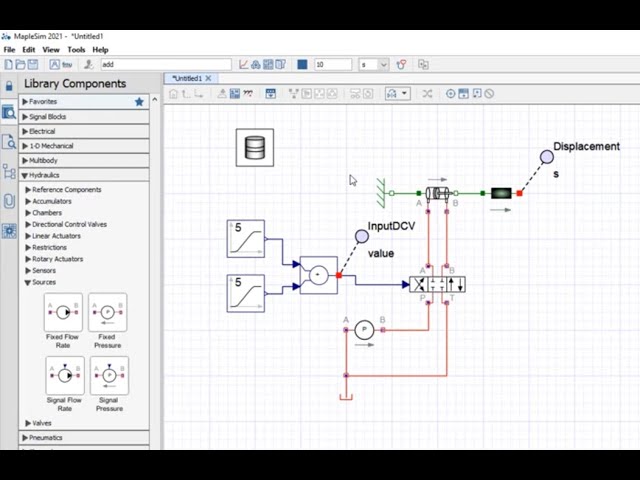Click the random/shuffle arrows icon in canvas toolbar

(427, 94)
